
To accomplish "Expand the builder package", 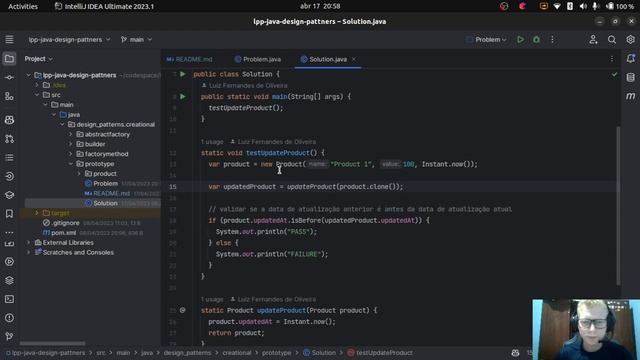I will pyautogui.click(x=71, y=144).
